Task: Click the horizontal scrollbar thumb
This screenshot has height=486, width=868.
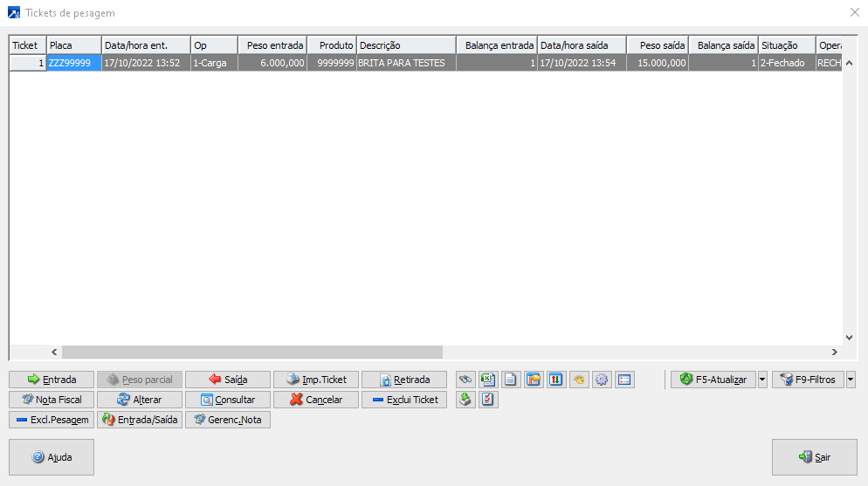Action: (252, 353)
